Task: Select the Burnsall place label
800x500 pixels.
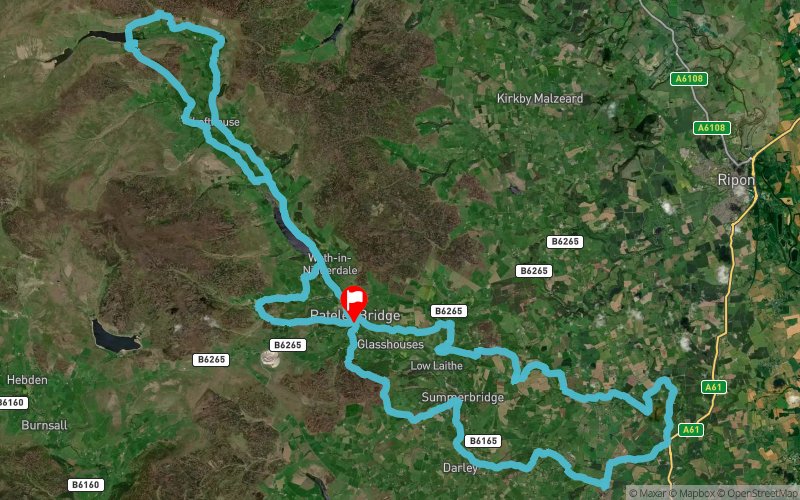Action: click(44, 425)
